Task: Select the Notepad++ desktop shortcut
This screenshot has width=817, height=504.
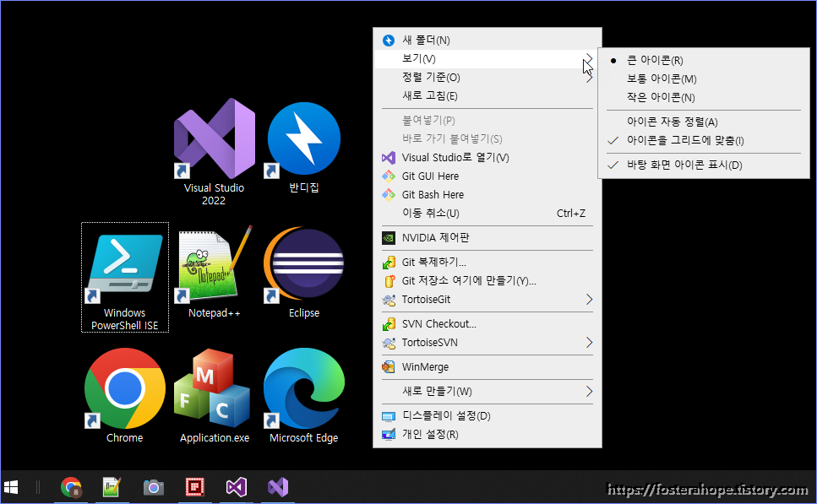Action: pos(214,272)
